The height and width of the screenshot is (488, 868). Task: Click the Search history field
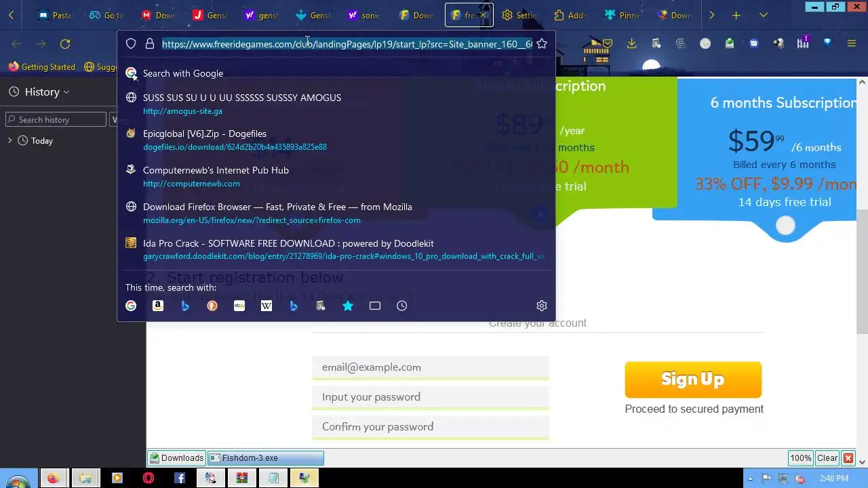(x=56, y=120)
